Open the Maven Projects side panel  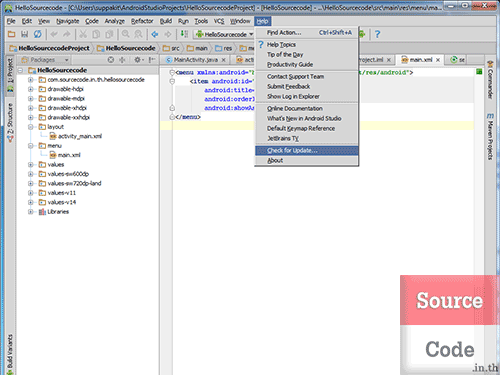(490, 137)
